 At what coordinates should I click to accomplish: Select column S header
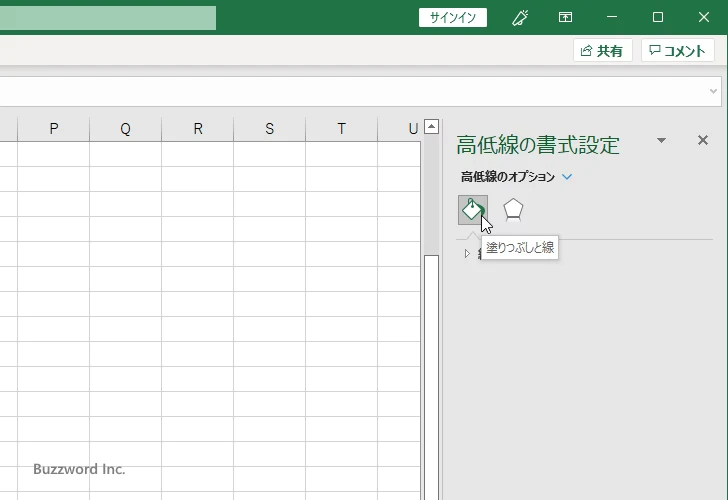click(269, 129)
